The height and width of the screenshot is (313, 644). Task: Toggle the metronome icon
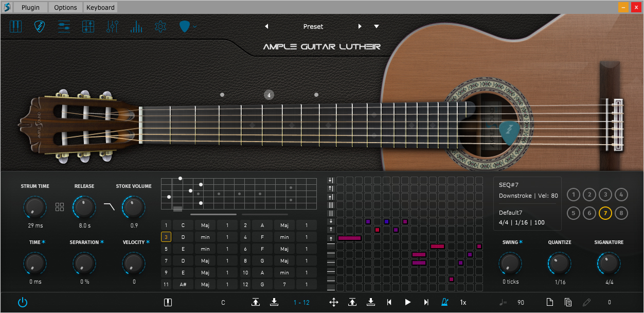click(445, 302)
